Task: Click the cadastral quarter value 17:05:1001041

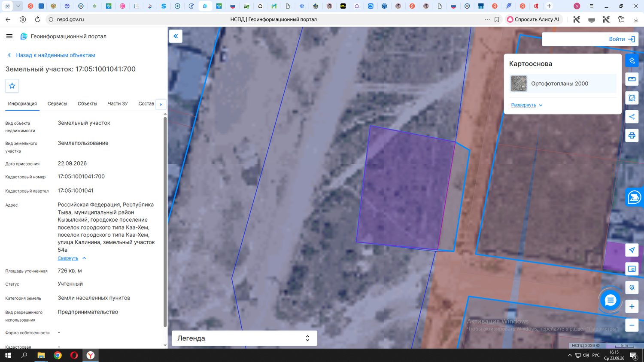Action: (x=76, y=191)
